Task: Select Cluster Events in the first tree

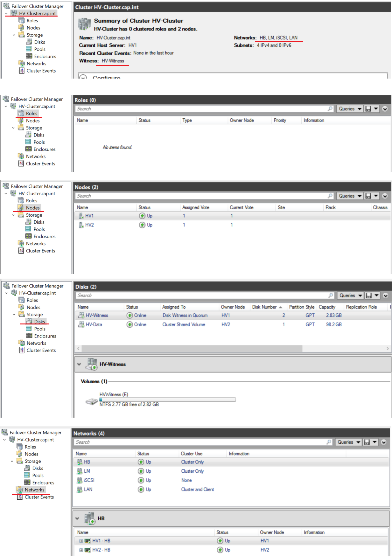Action: pos(41,71)
